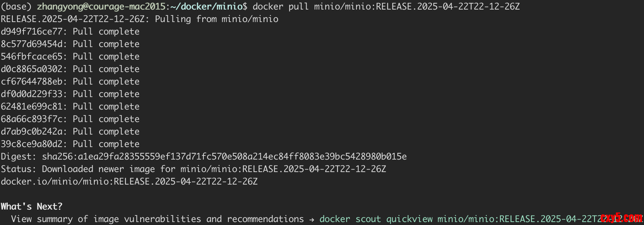This screenshot has width=644, height=225.
Task: Click the docker scout quickview command
Action: point(459,219)
